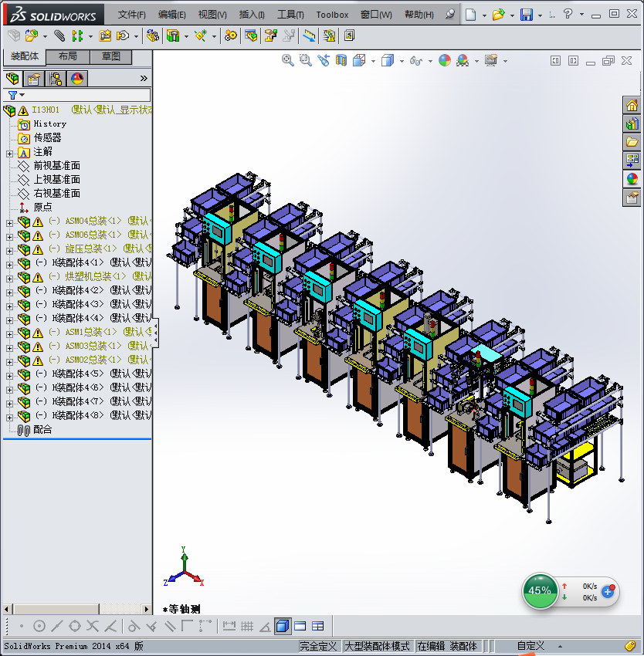Open the bill of materials tool
This screenshot has height=656, width=644.
pos(251,36)
